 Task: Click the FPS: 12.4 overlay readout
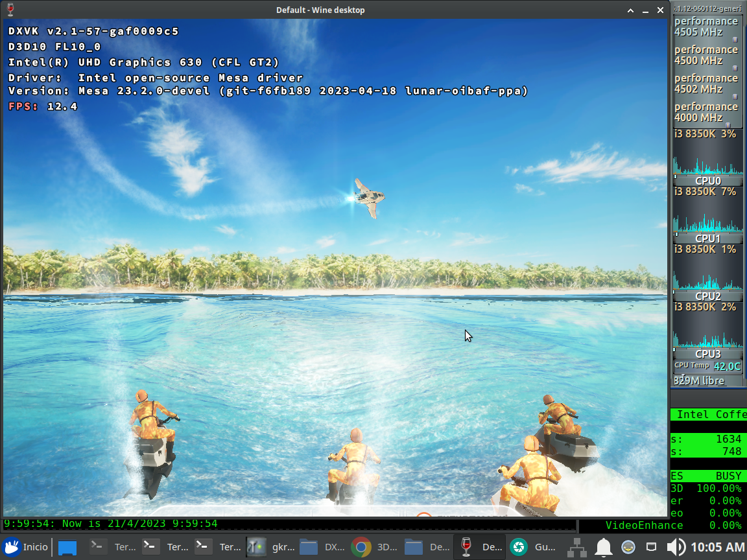pos(43,106)
